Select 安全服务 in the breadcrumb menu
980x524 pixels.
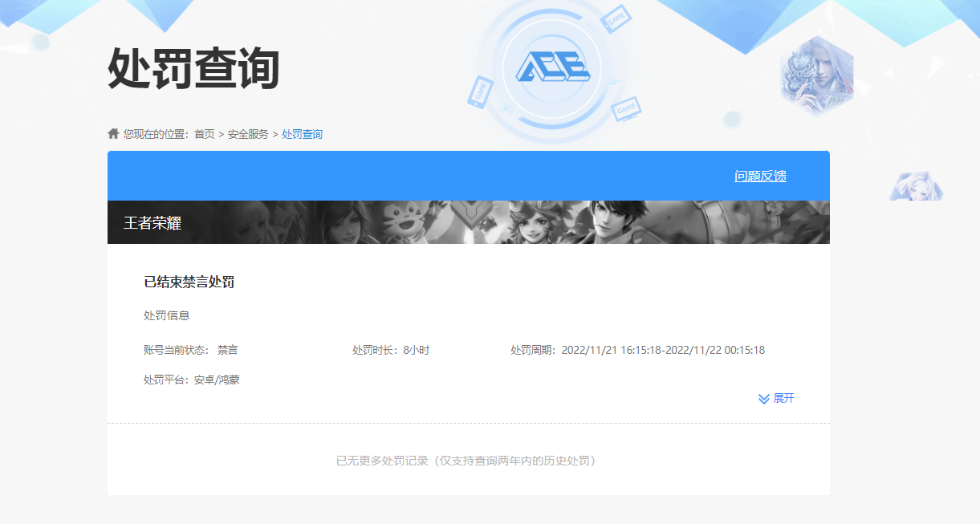click(249, 134)
